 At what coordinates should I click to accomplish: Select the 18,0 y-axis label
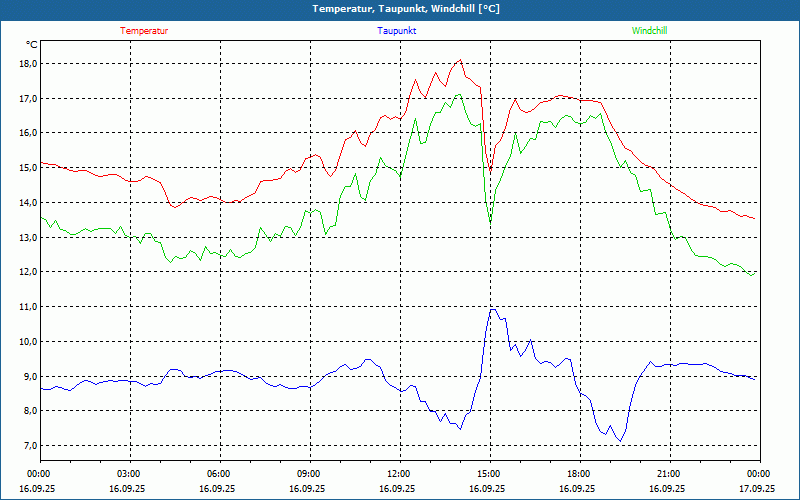click(x=28, y=64)
